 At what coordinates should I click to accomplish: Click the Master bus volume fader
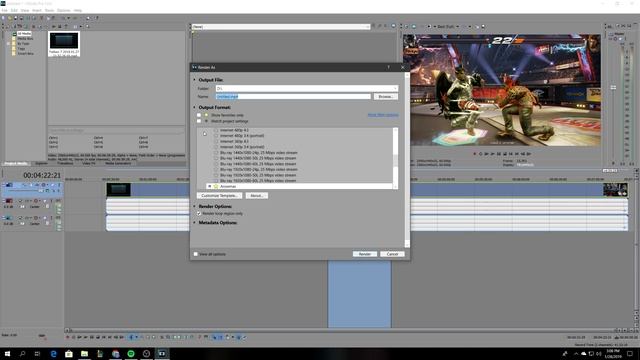click(613, 87)
